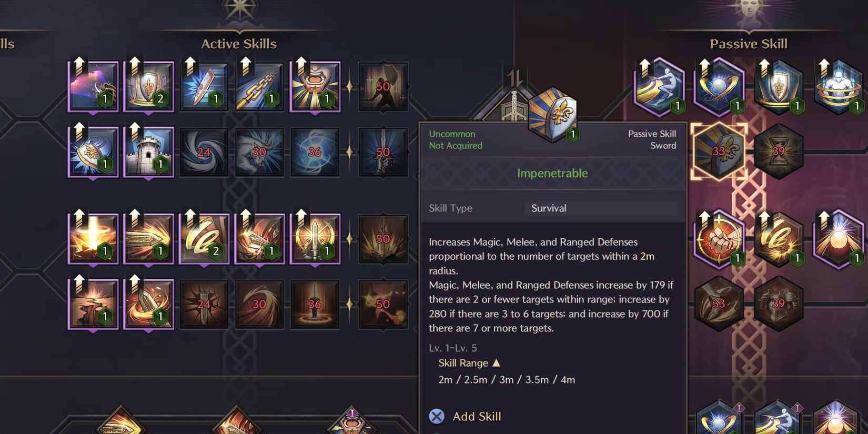Viewport: 868px width, 434px height.
Task: Select the hourglass level 39 passive skill
Action: coord(779,152)
